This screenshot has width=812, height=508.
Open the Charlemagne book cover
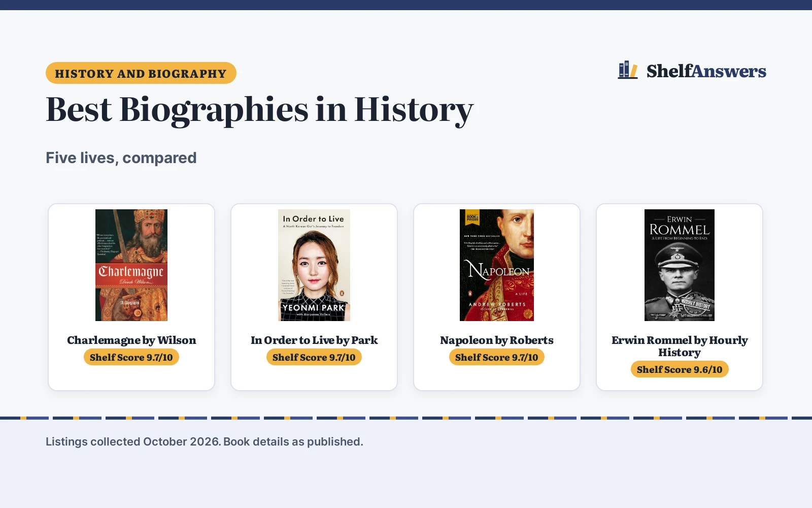131,265
